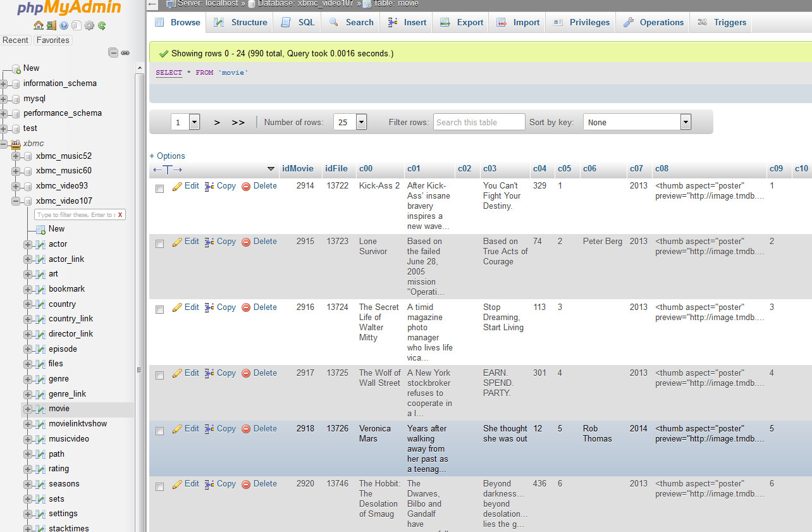Screen dimensions: 812x532
Task: Click the log out door icon
Action: click(x=51, y=26)
